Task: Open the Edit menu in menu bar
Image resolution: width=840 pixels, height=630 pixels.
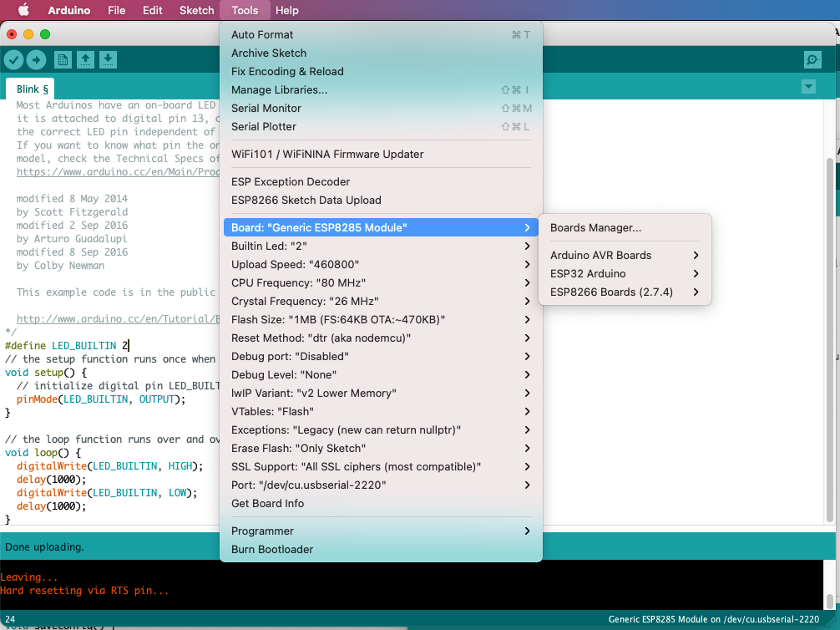Action: pyautogui.click(x=152, y=10)
